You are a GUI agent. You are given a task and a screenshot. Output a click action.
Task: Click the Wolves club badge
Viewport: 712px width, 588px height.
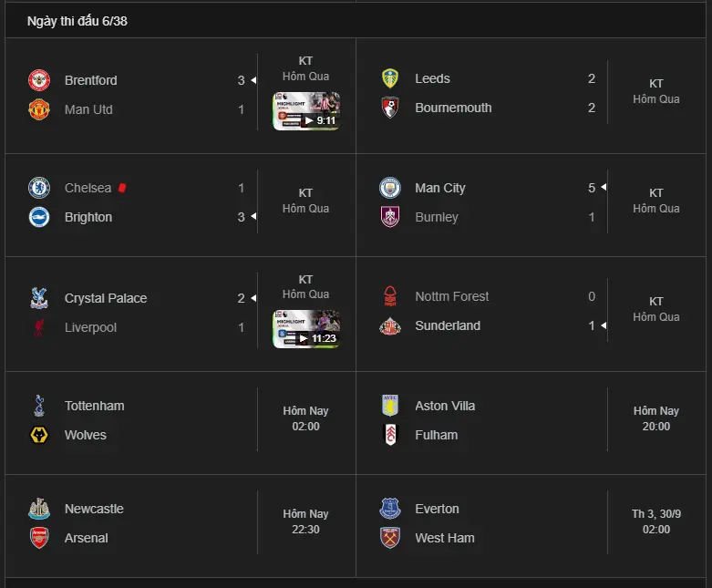(38, 435)
